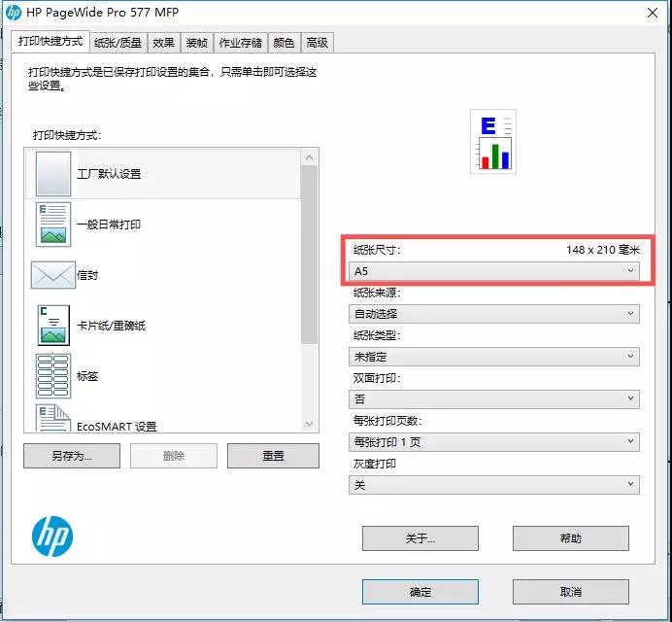Switch to the 打印快捷方式 tab
This screenshot has height=622, width=672.
point(50,42)
